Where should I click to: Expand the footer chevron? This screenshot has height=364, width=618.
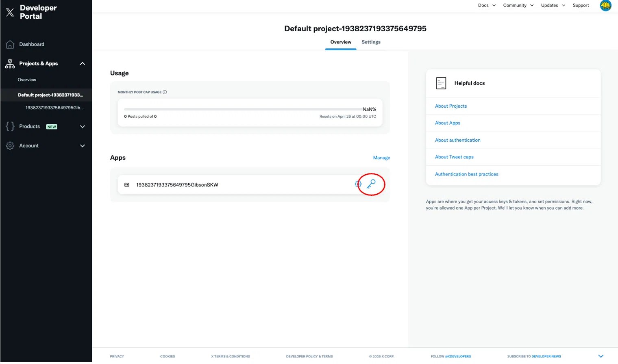[x=601, y=356]
